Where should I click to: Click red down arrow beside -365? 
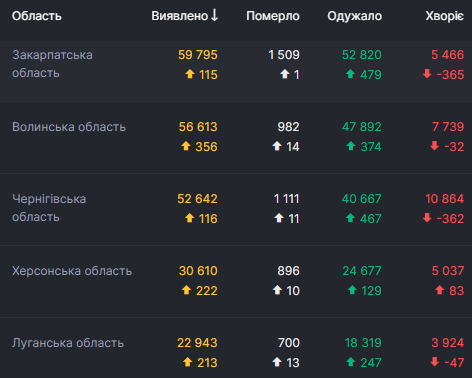pos(427,74)
